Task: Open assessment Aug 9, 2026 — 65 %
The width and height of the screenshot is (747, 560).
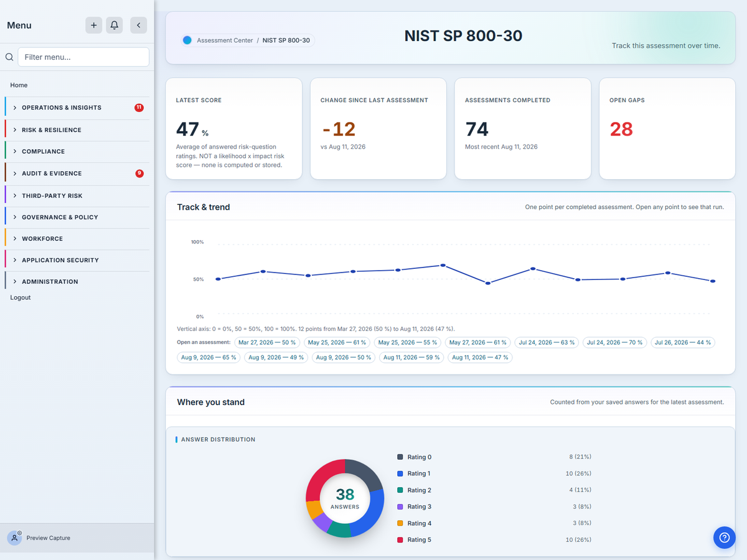Action: coord(209,357)
